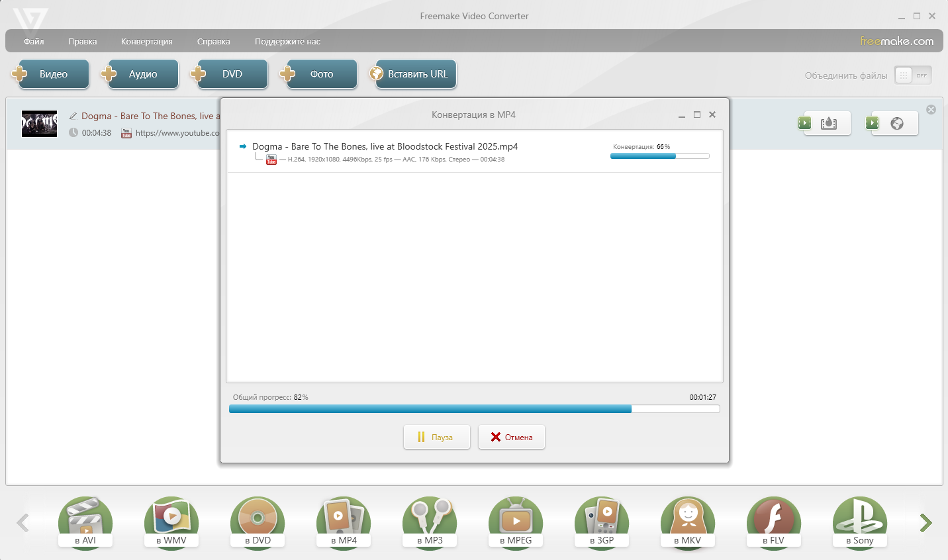Add audio file with Аудио button
The image size is (948, 560).
[x=141, y=74]
